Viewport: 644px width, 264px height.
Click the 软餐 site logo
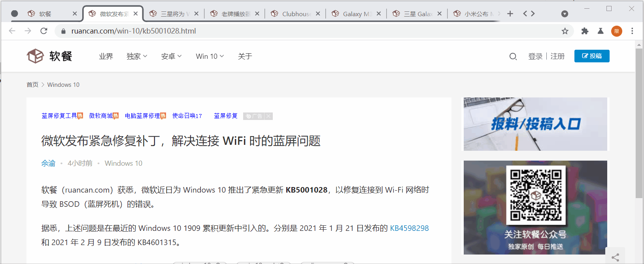[x=49, y=56]
